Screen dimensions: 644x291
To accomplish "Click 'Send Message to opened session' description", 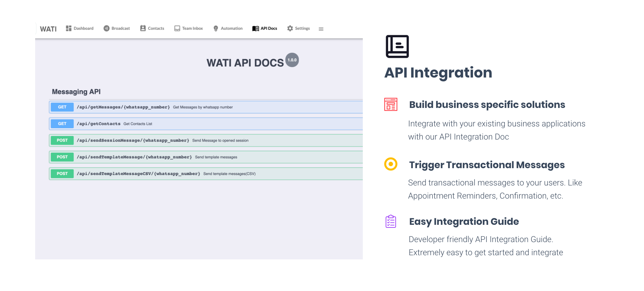I will (220, 141).
